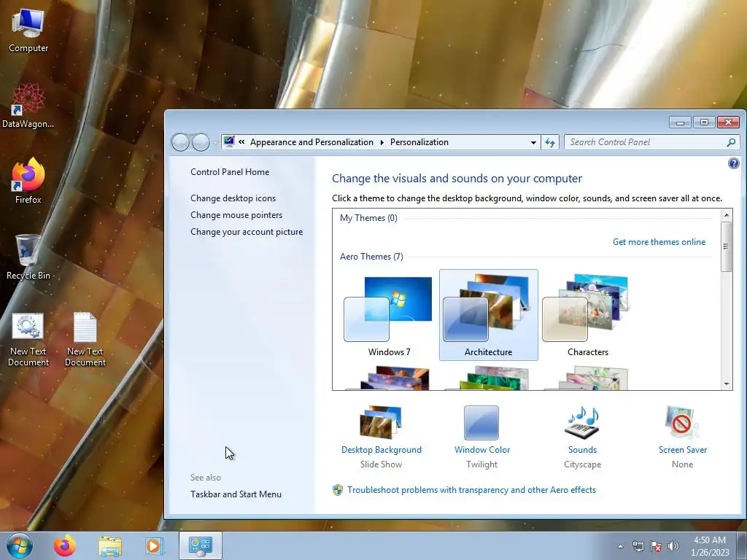Open the Action Center flag icon
The height and width of the screenshot is (560, 747).
656,546
